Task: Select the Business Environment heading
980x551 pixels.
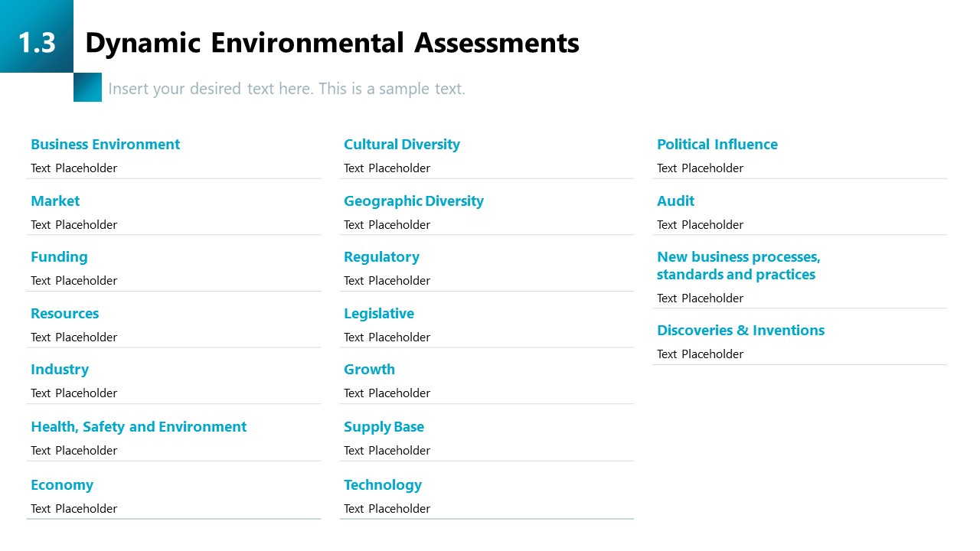Action: pyautogui.click(x=105, y=145)
